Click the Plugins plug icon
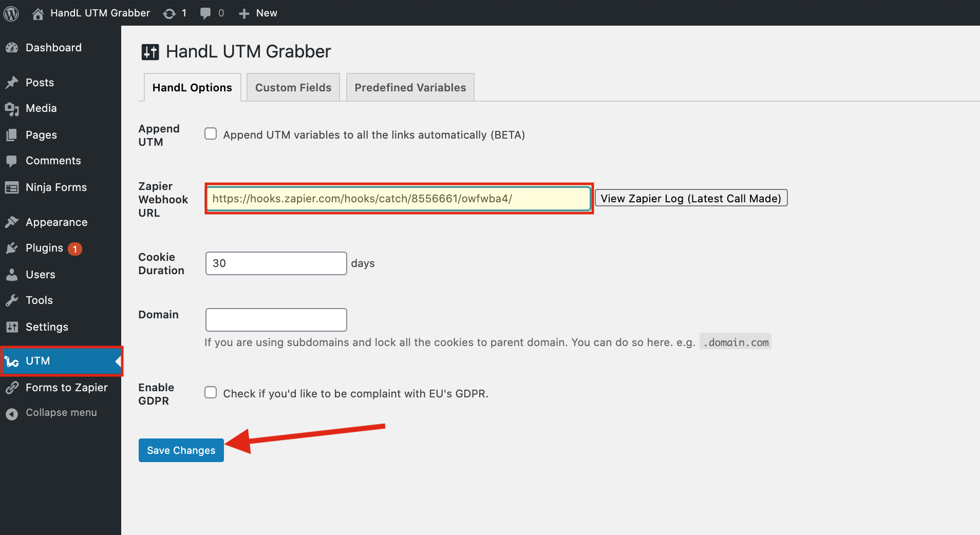 [12, 249]
